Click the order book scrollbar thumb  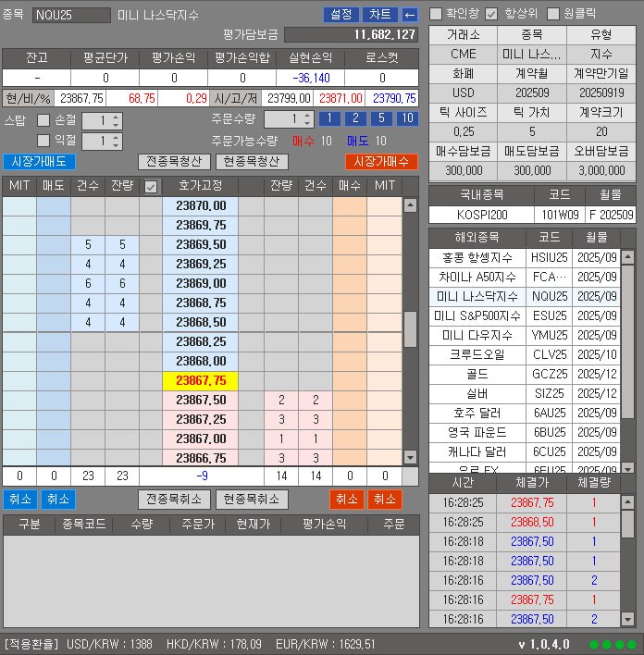410,327
